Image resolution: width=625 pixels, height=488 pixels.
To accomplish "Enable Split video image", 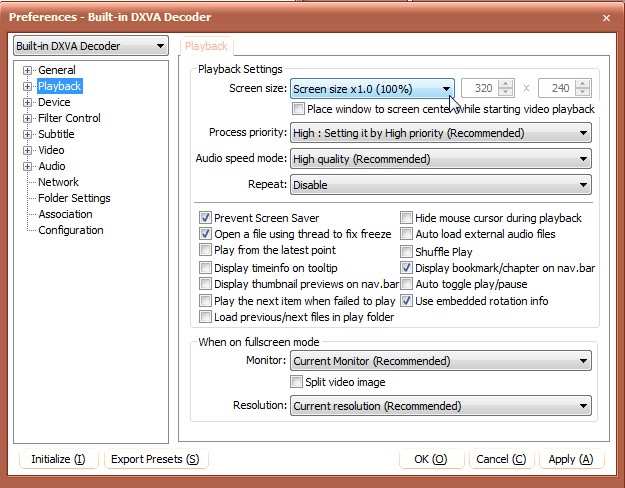I will (x=296, y=382).
